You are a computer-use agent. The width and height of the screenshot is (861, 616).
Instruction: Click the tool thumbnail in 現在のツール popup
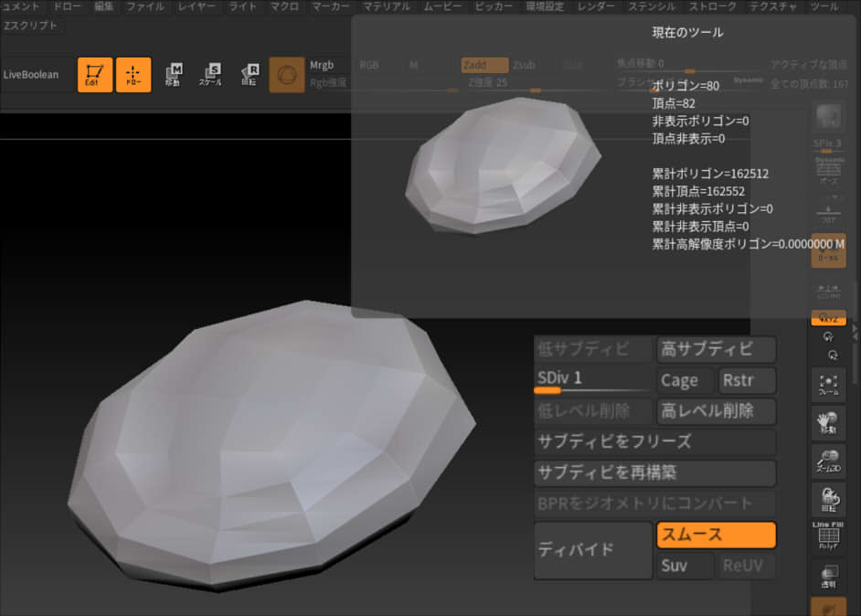(504, 165)
